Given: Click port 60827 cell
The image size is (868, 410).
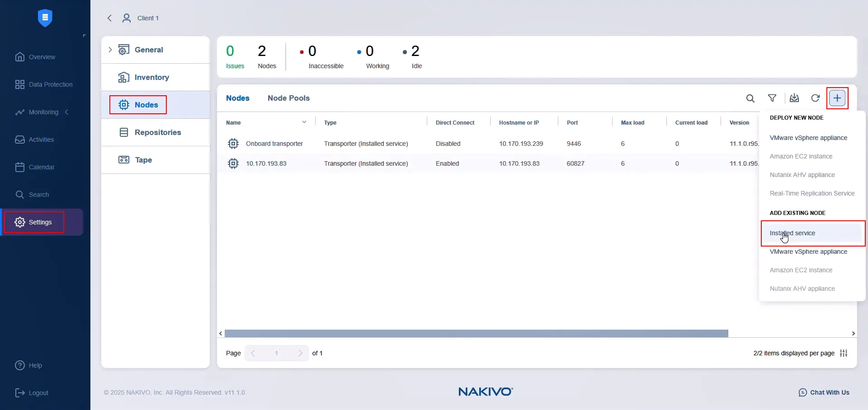Looking at the screenshot, I should 576,163.
